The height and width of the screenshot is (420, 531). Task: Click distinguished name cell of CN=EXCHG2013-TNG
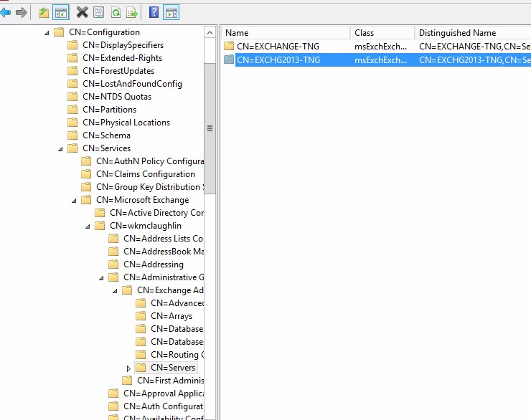[475, 60]
